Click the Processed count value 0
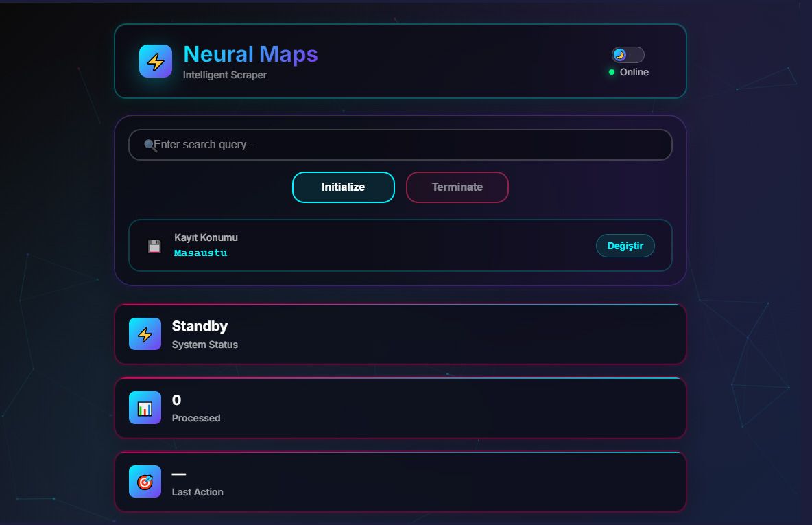Screen dimensions: 812x525 [x=176, y=400]
